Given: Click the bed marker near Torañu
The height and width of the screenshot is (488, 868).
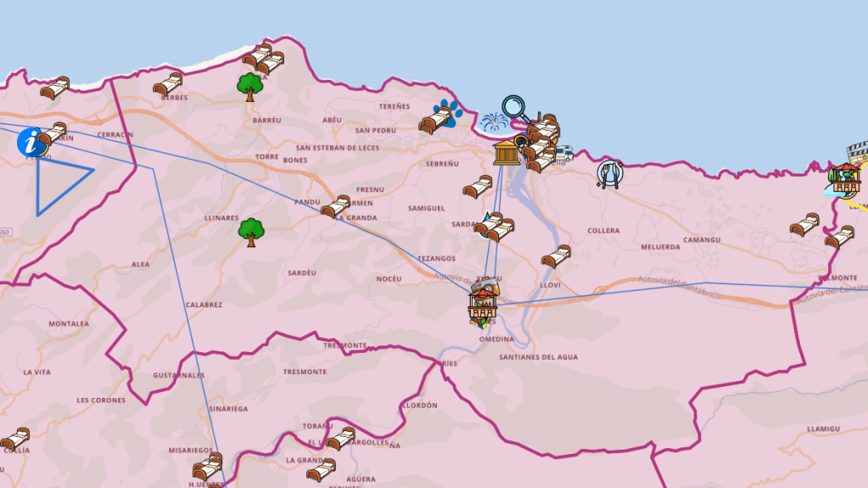Looking at the screenshot, I should 340,438.
